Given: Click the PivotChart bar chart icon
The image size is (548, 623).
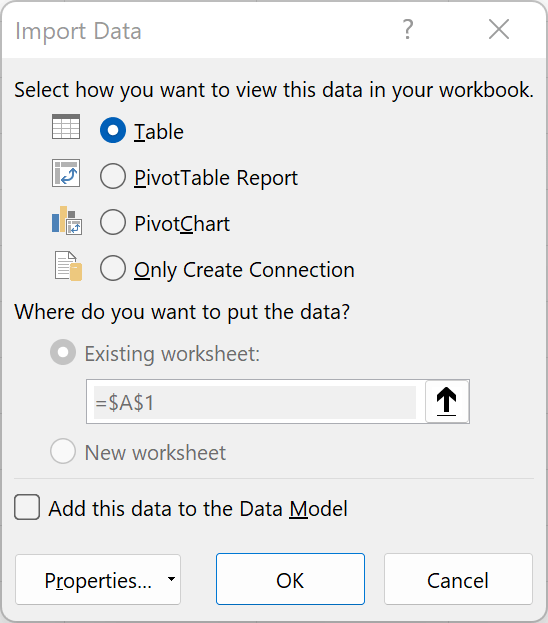Looking at the screenshot, I should (x=67, y=220).
